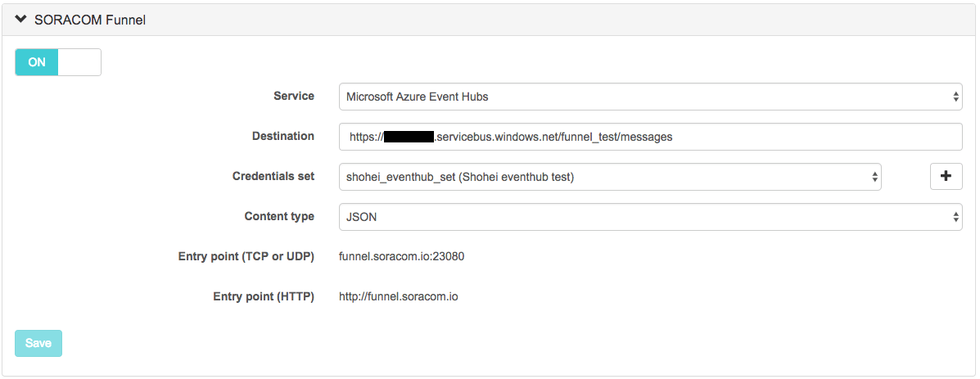Click the Credentials set field label
The image size is (980, 379).
click(x=273, y=176)
